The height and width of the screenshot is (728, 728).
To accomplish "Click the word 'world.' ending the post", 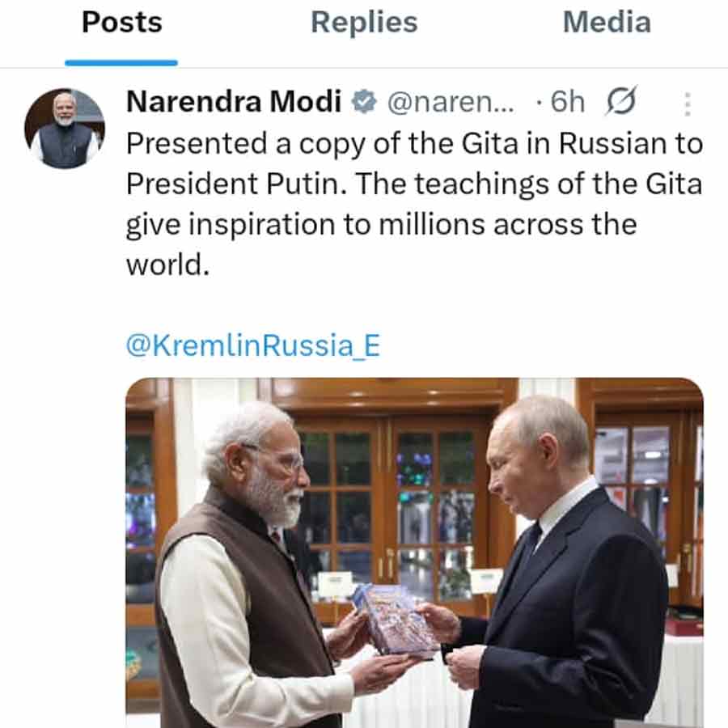I will [x=167, y=265].
